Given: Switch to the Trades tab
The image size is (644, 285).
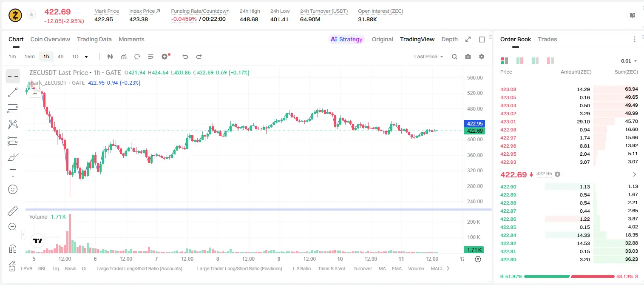Looking at the screenshot, I should coord(548,39).
